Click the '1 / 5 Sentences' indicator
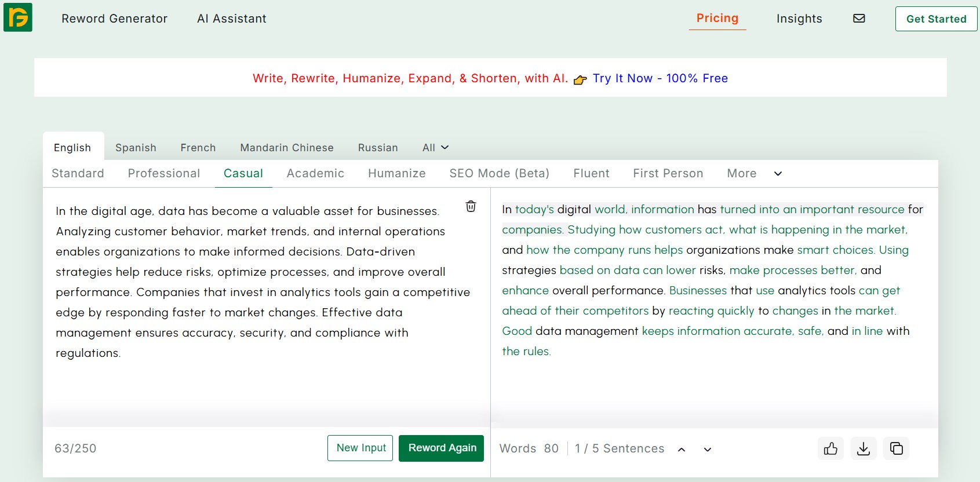 coord(620,448)
